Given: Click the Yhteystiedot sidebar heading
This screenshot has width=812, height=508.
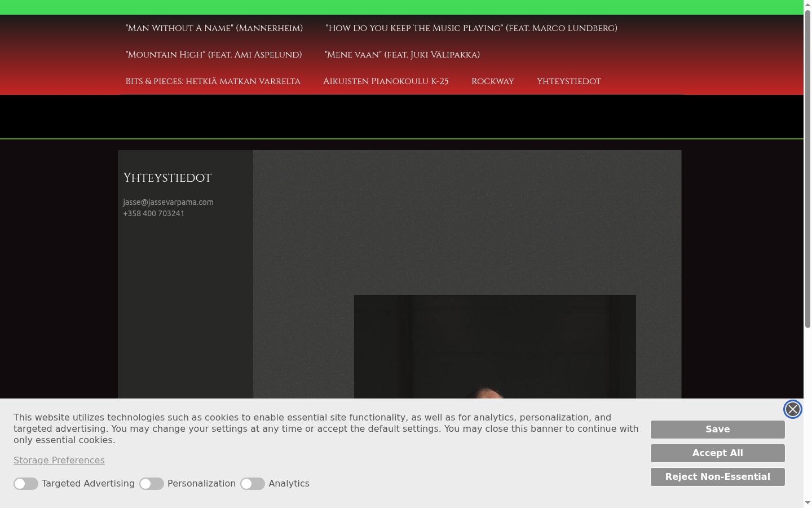Looking at the screenshot, I should 167,178.
